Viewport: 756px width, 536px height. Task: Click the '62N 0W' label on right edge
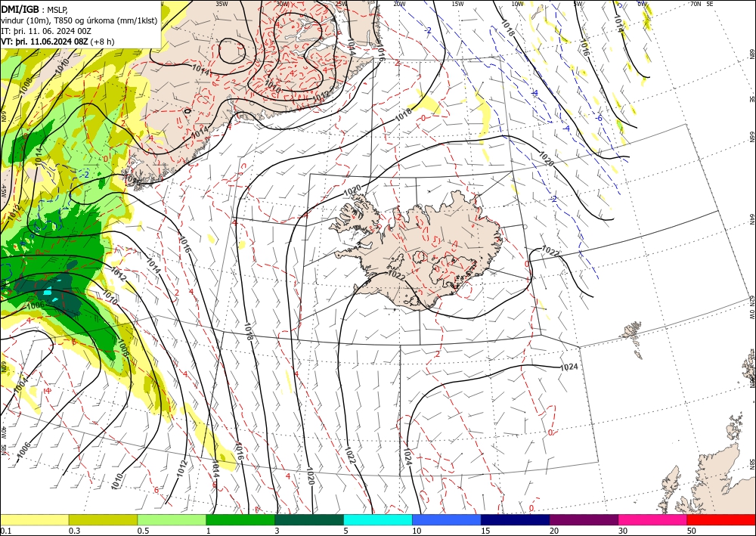(751, 308)
